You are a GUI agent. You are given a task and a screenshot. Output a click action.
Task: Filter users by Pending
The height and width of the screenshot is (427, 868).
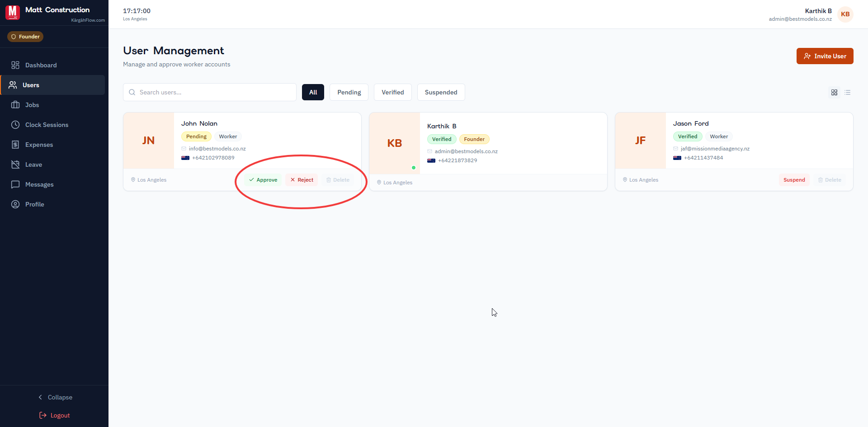349,92
